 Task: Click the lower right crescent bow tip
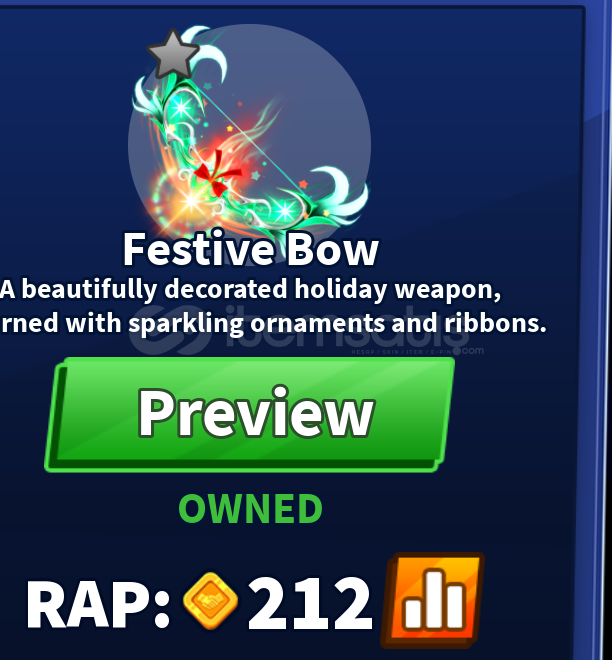click(343, 194)
